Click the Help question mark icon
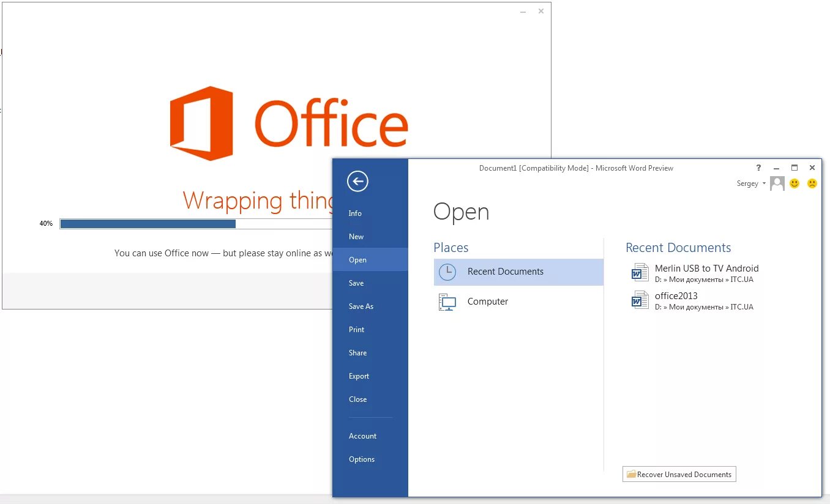This screenshot has width=830, height=504. tap(758, 168)
